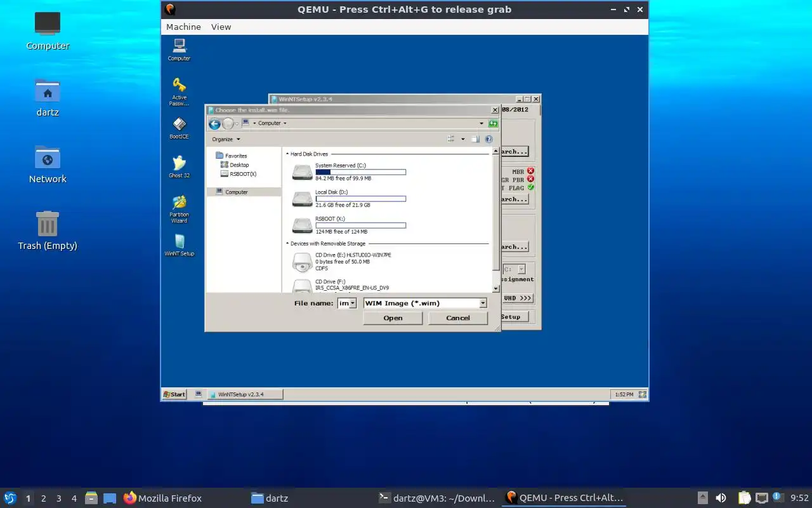The width and height of the screenshot is (812, 508).
Task: Open the Organize dropdown
Action: click(226, 139)
